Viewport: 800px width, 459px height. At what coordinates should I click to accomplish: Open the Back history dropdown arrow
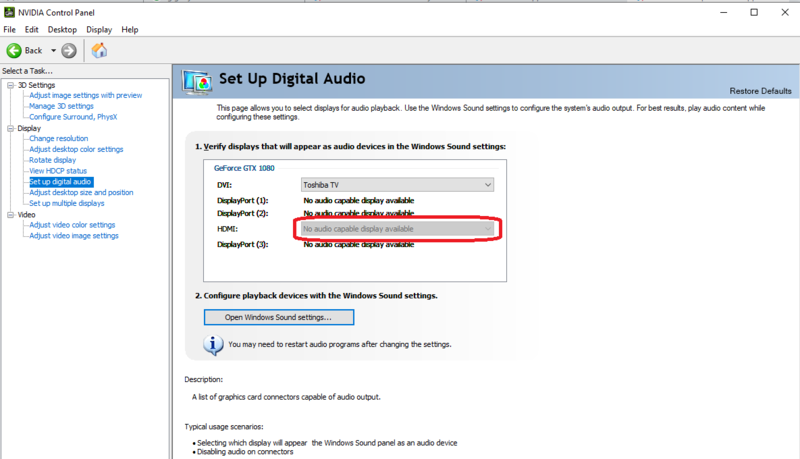53,50
